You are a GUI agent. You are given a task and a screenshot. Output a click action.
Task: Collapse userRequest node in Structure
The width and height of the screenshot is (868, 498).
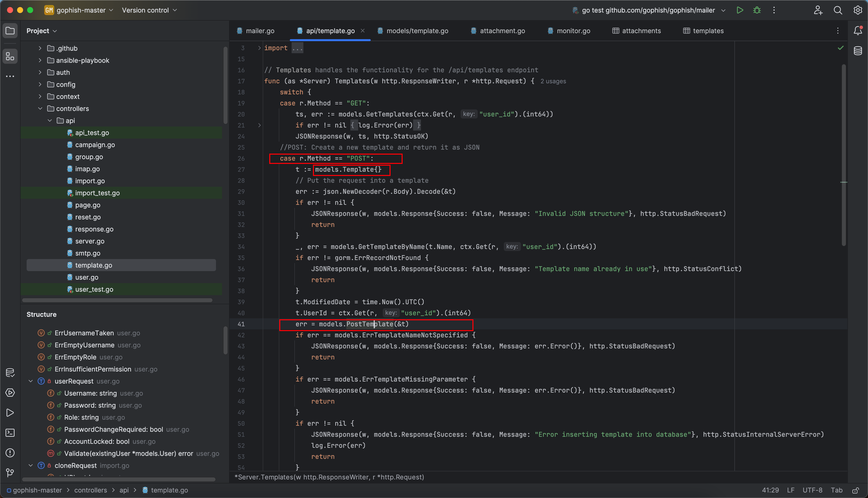click(x=30, y=381)
